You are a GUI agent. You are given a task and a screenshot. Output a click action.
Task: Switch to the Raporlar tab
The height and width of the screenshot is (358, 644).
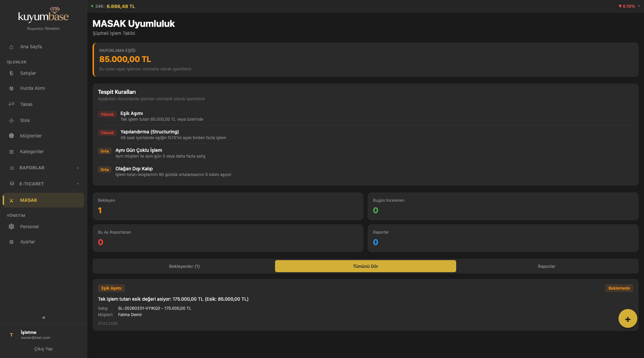click(546, 266)
